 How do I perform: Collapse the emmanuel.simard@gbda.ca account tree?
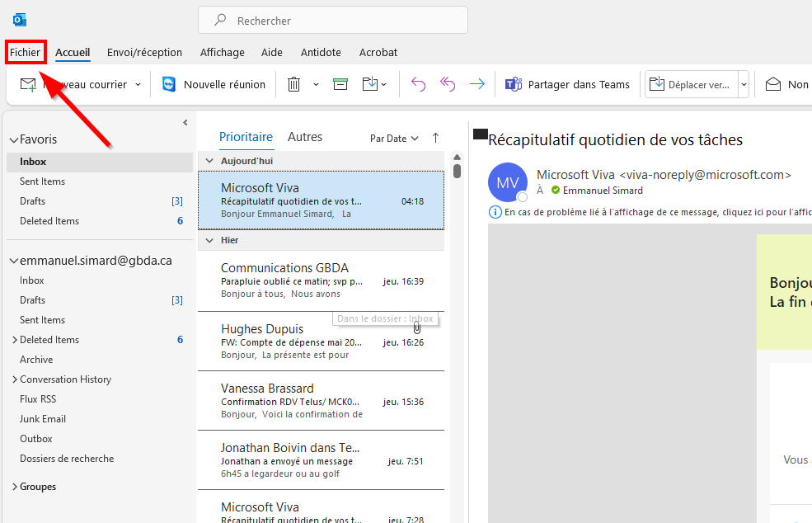click(14, 261)
